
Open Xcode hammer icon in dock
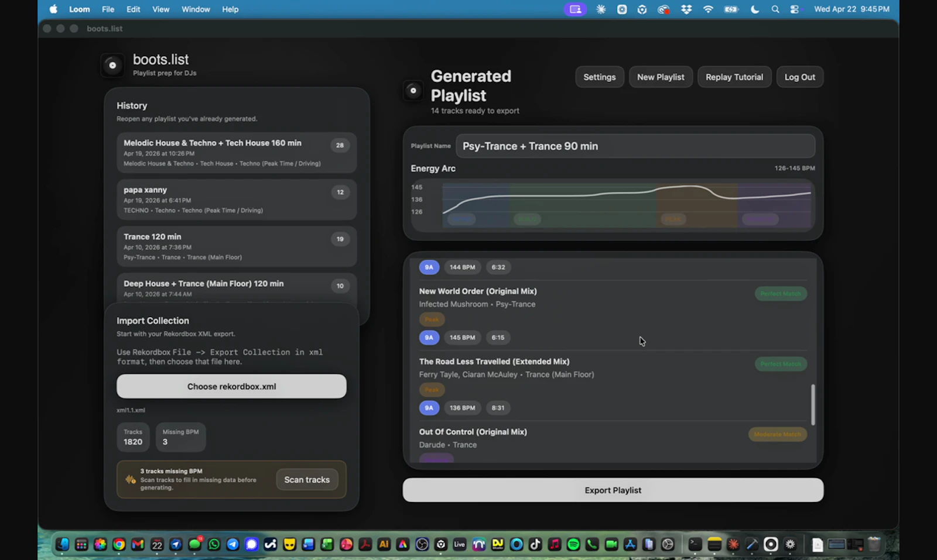[752, 545]
